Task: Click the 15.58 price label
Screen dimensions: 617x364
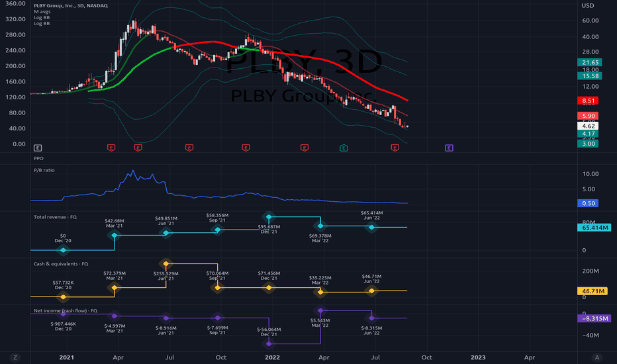Action: click(589, 75)
